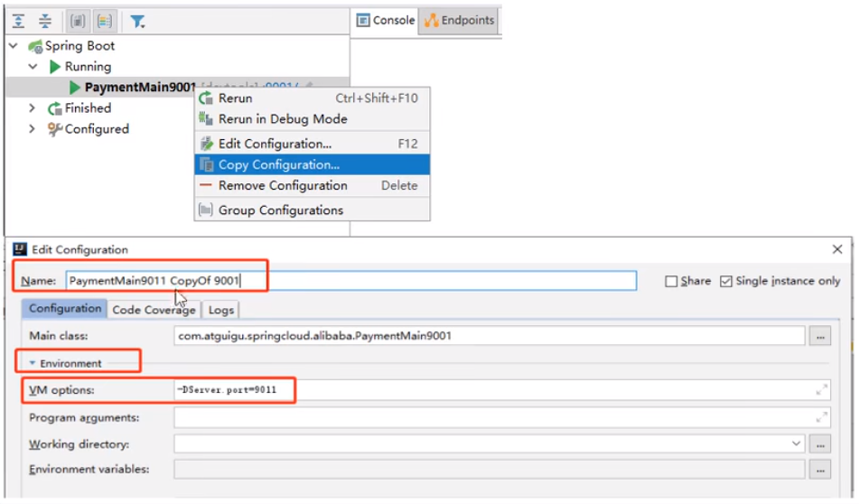859x504 pixels.
Task: Expand the Finished tree node
Action: point(33,108)
